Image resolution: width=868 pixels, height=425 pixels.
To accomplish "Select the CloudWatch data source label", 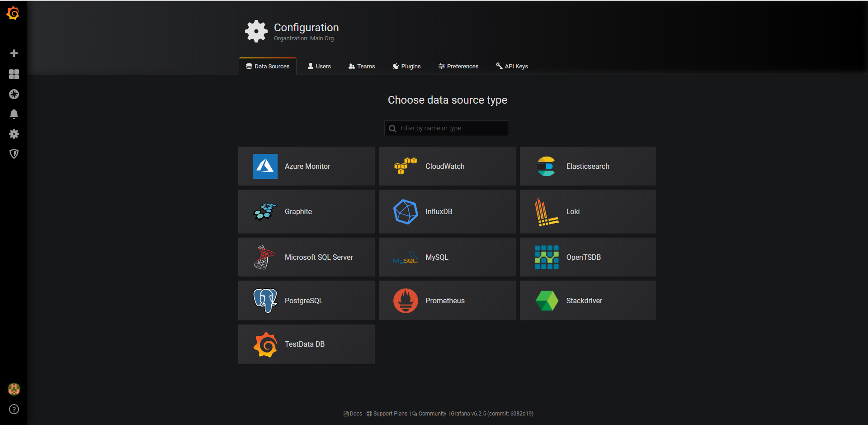I will (x=445, y=167).
